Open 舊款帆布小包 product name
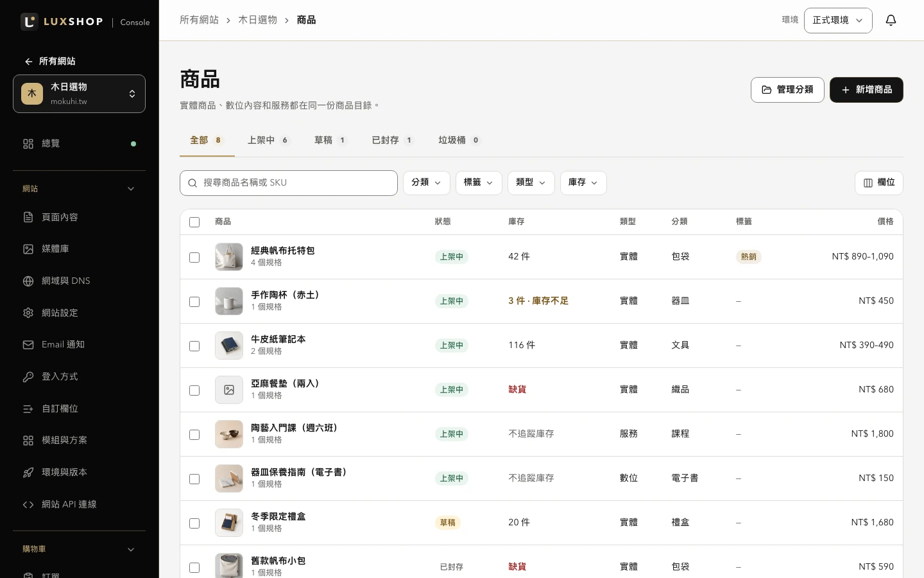Image resolution: width=924 pixels, height=578 pixels. coord(278,561)
